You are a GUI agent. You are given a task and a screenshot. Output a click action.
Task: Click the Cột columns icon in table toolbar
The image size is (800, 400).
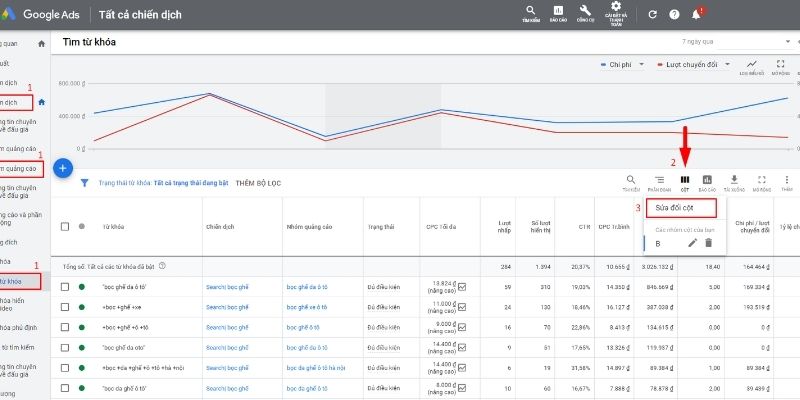pos(685,181)
